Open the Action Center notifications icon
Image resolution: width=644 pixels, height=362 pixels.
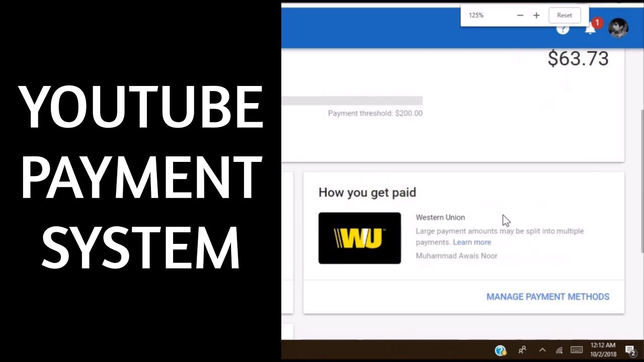(631, 350)
